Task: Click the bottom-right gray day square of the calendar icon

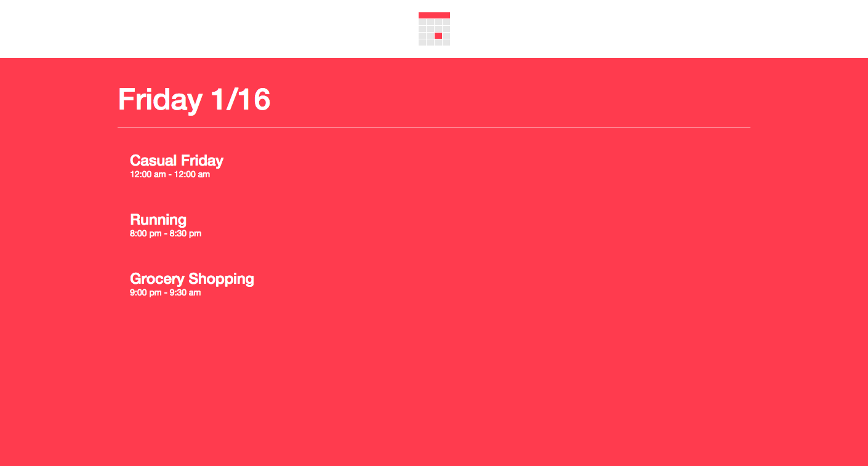Action: coord(446,42)
